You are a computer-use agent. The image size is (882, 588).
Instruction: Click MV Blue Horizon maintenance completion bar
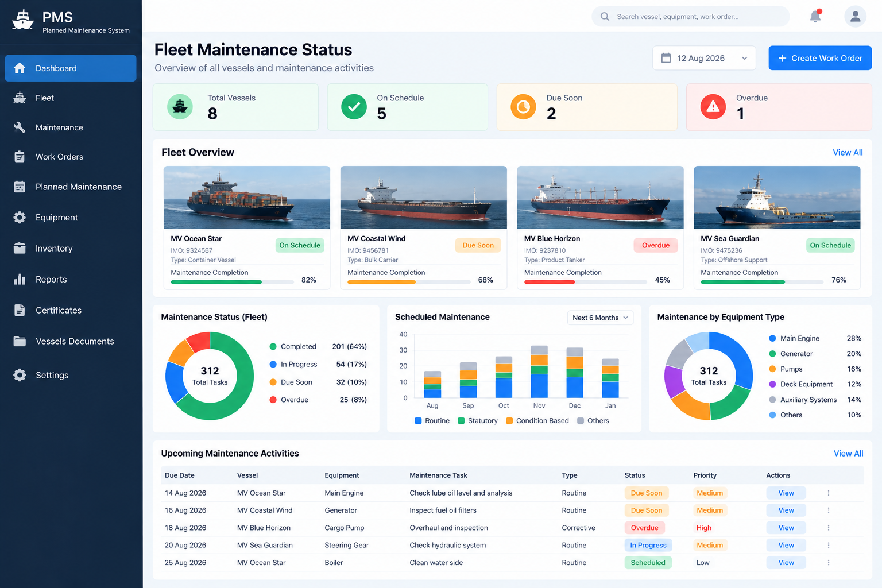pos(586,282)
